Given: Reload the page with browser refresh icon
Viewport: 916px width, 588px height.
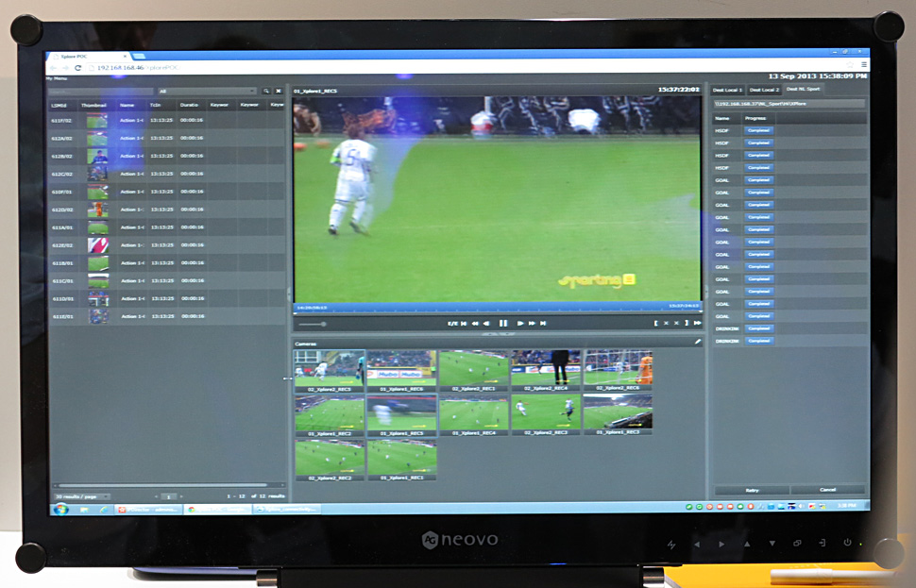Looking at the screenshot, I should click(77, 68).
